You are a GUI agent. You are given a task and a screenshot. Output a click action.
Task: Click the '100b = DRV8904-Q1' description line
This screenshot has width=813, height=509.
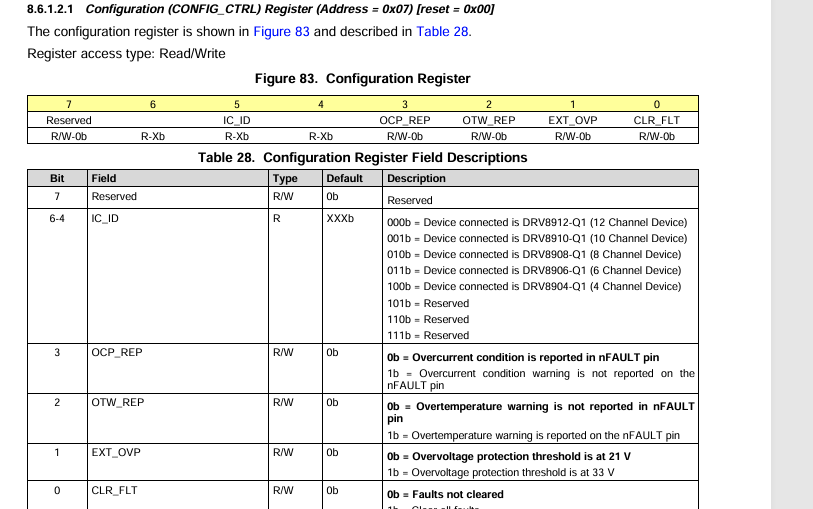pyautogui.click(x=534, y=287)
